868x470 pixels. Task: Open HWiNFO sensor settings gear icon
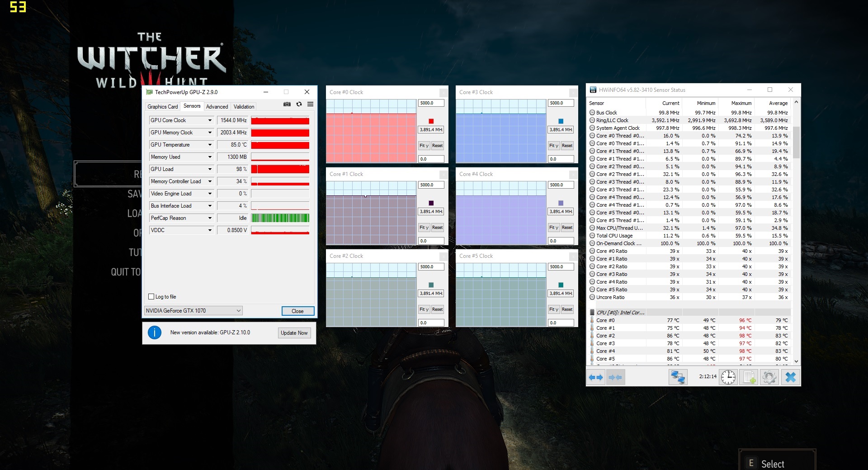769,377
